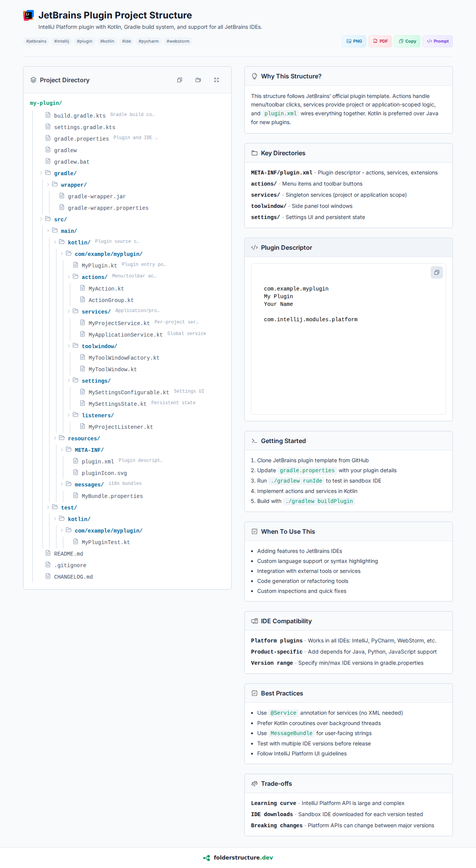Select plugin.xml file in the tree
The height and width of the screenshot is (868, 476).
pos(98,461)
